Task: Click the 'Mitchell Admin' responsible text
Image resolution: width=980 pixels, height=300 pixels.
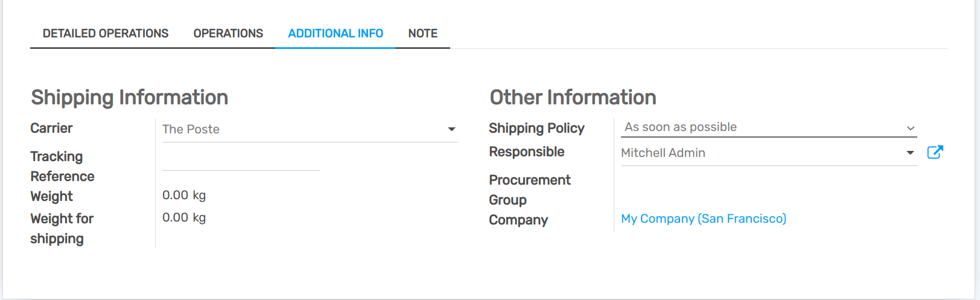Action: tap(663, 153)
